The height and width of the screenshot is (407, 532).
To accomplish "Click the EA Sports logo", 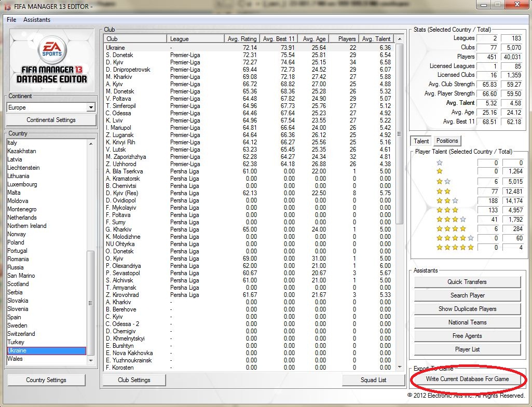I will tap(51, 48).
